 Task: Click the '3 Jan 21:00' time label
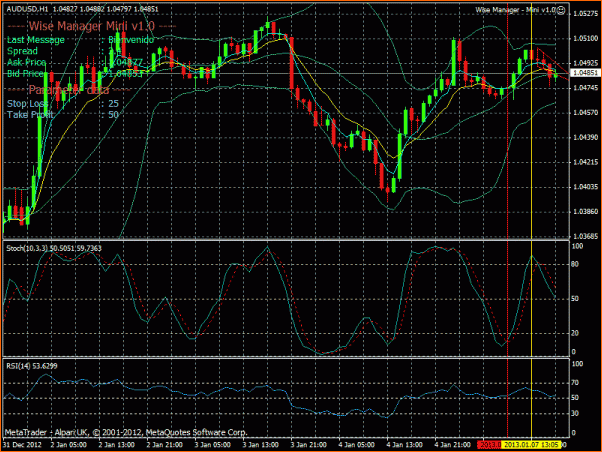tap(308, 445)
